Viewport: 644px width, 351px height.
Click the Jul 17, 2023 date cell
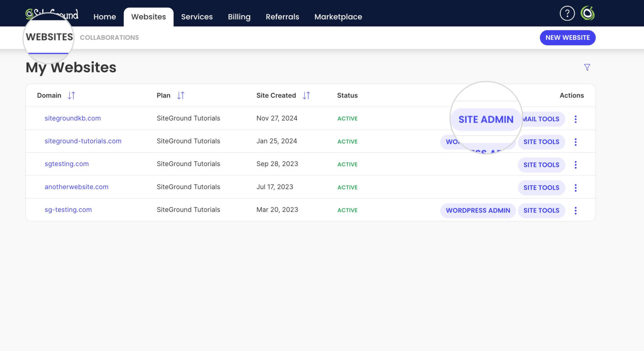(275, 187)
